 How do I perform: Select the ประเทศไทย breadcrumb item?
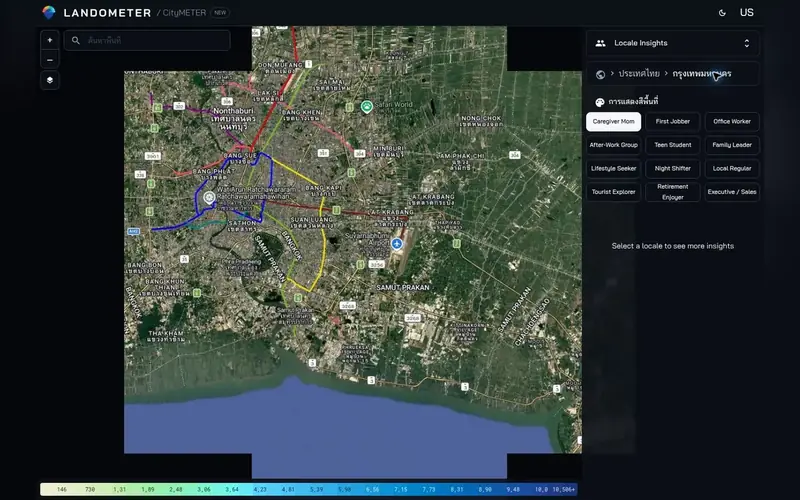(639, 73)
